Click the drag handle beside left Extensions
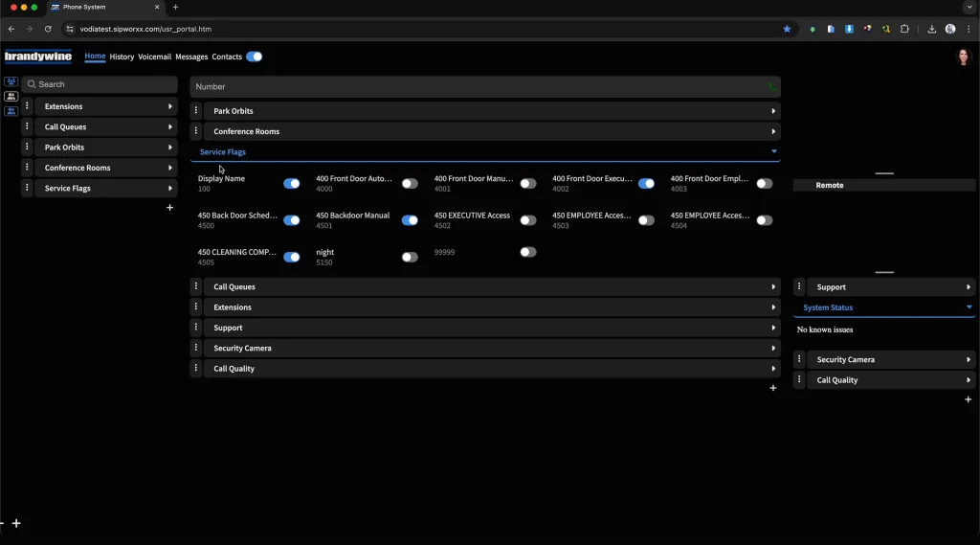The width and height of the screenshot is (980, 545). 28,106
